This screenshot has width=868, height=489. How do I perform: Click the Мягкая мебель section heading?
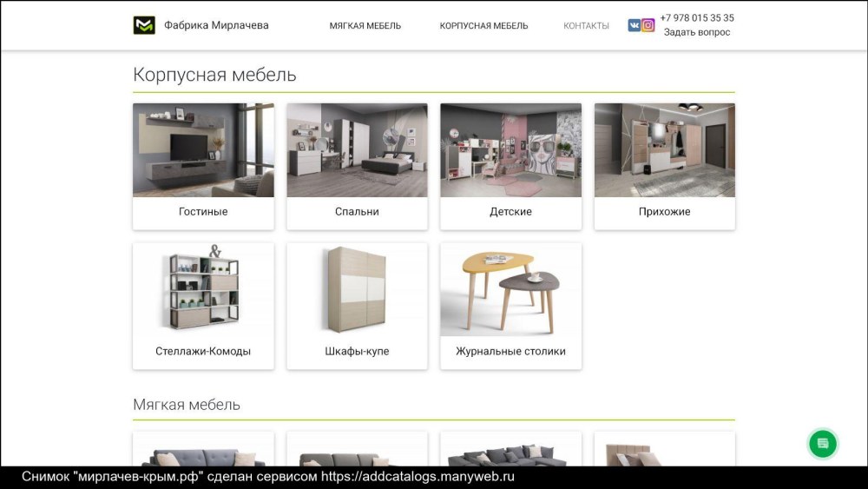187,404
